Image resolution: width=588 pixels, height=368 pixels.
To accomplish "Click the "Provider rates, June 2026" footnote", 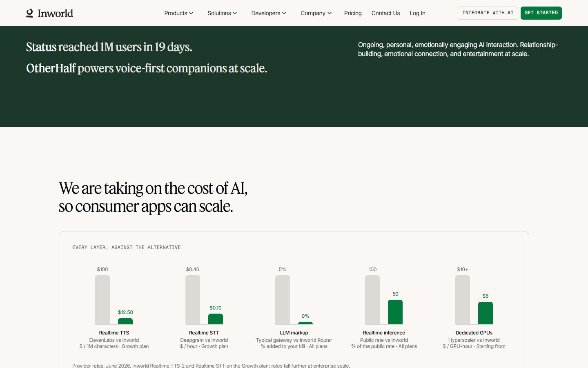I will tap(211, 366).
